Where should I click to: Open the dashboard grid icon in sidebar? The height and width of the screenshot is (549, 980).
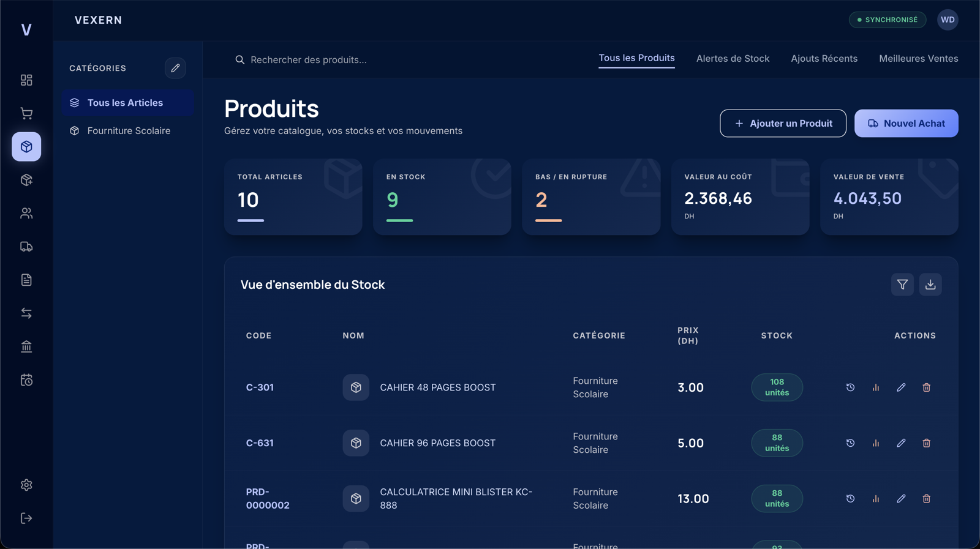pyautogui.click(x=26, y=80)
